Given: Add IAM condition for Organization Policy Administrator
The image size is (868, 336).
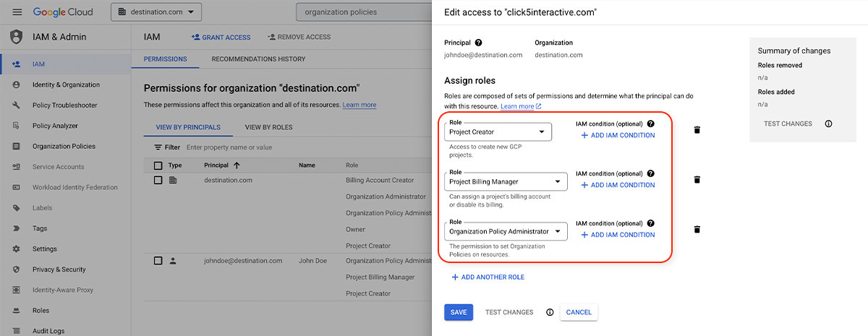Looking at the screenshot, I should pyautogui.click(x=618, y=235).
